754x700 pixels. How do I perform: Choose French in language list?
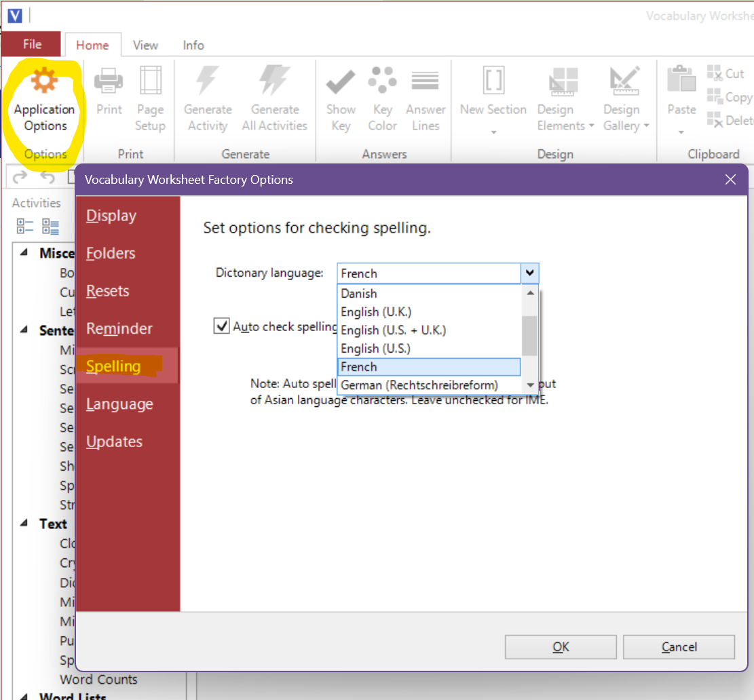[429, 366]
